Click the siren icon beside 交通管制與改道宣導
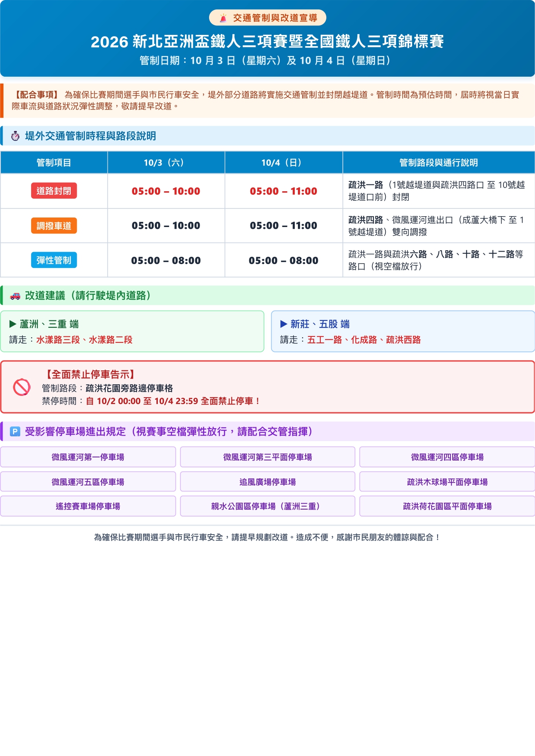Viewport: 535px width, 756px height. 223,18
